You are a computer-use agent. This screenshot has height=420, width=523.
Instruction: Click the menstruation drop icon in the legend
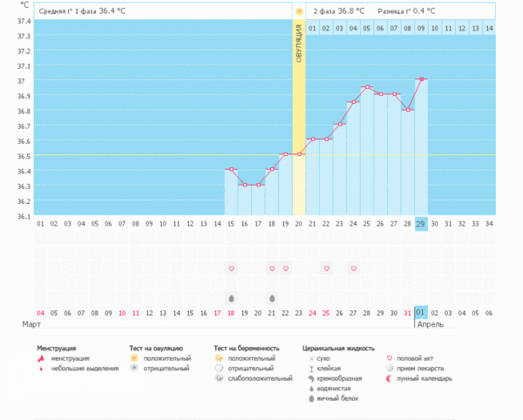tap(41, 358)
